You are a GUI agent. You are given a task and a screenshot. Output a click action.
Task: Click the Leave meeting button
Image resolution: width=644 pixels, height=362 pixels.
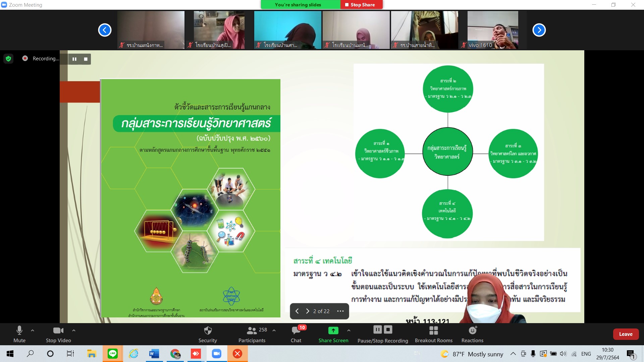(626, 334)
